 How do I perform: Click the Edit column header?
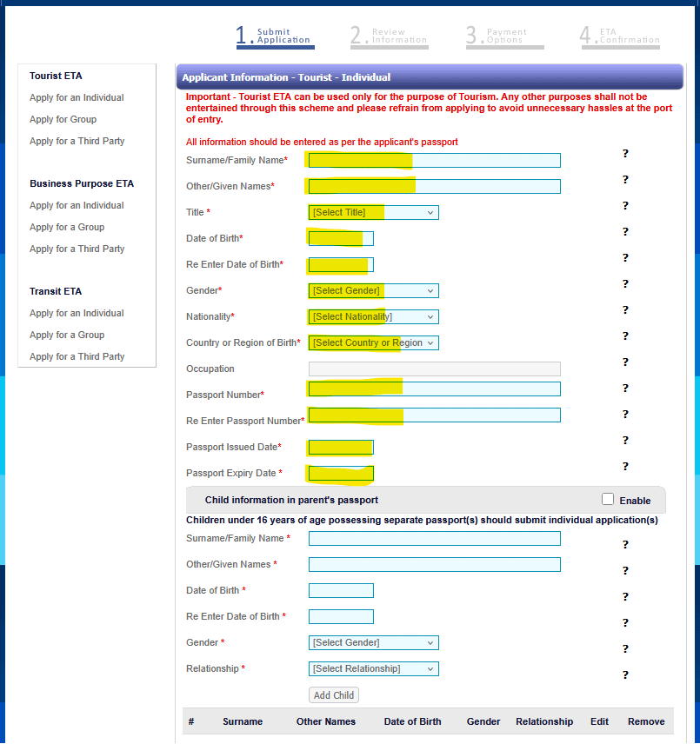click(x=599, y=721)
